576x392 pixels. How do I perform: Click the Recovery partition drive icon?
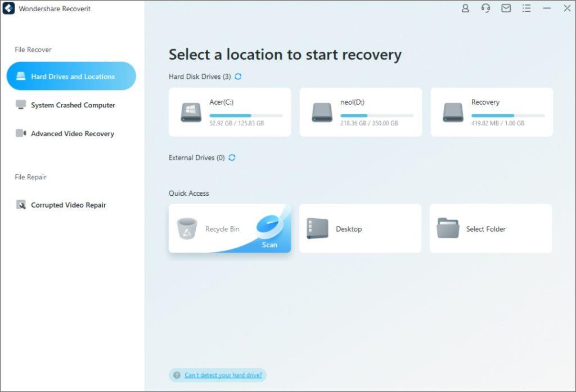(x=453, y=112)
